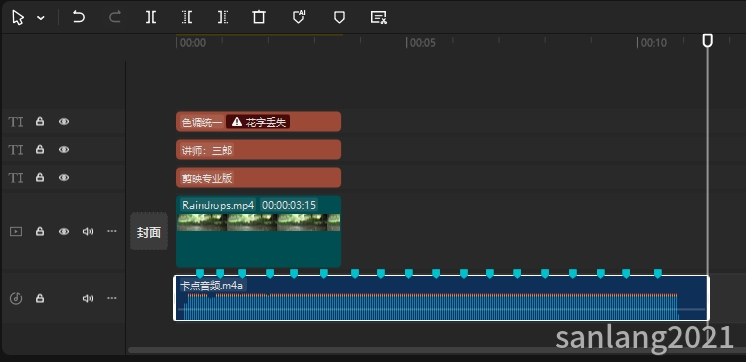Click the 00:10 mark on ruler
Image resolution: width=746 pixels, height=362 pixels.
coord(654,43)
